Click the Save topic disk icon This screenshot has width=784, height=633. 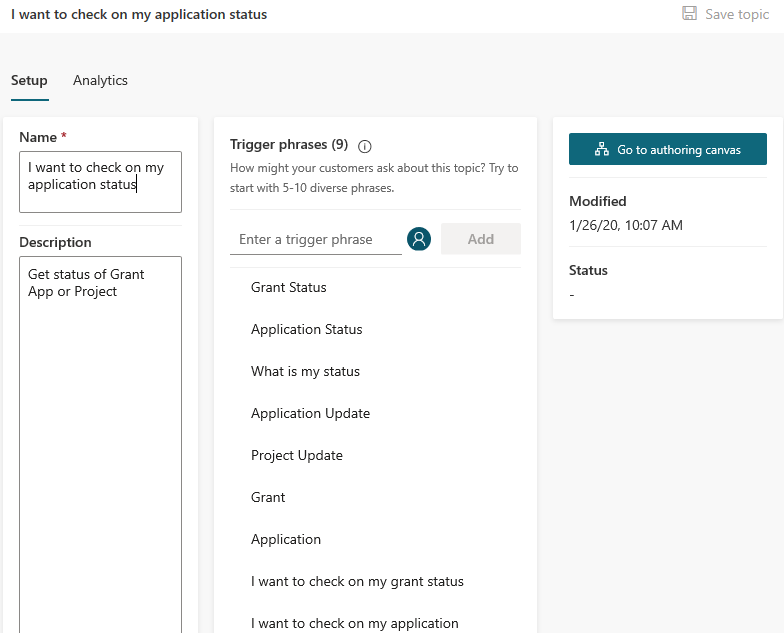click(x=690, y=14)
